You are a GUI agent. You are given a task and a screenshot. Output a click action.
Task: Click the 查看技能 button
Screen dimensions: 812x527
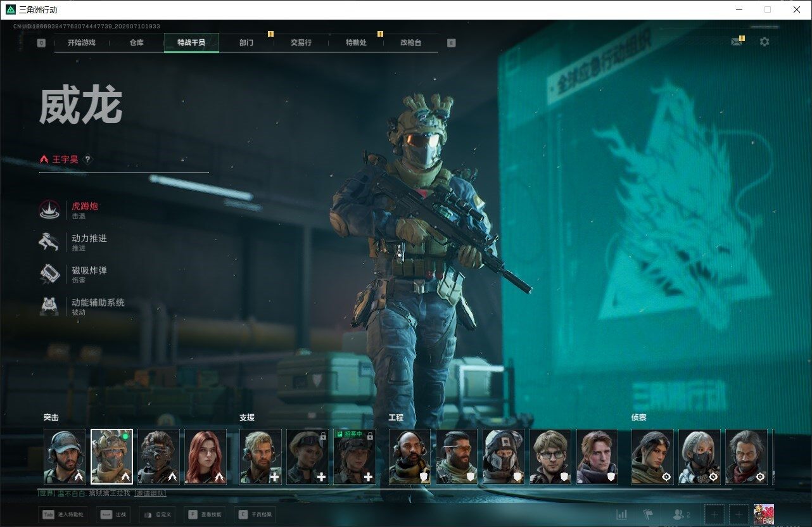(x=204, y=515)
